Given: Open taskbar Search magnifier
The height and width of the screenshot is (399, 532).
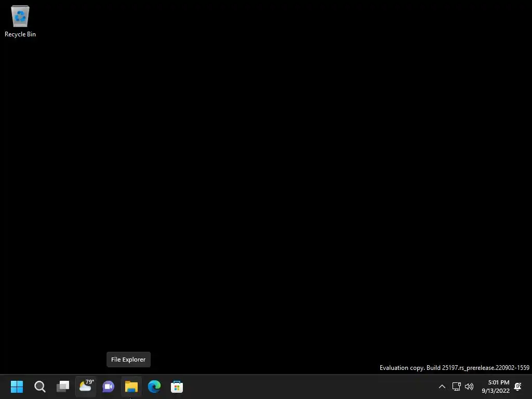Looking at the screenshot, I should pyautogui.click(x=39, y=387).
